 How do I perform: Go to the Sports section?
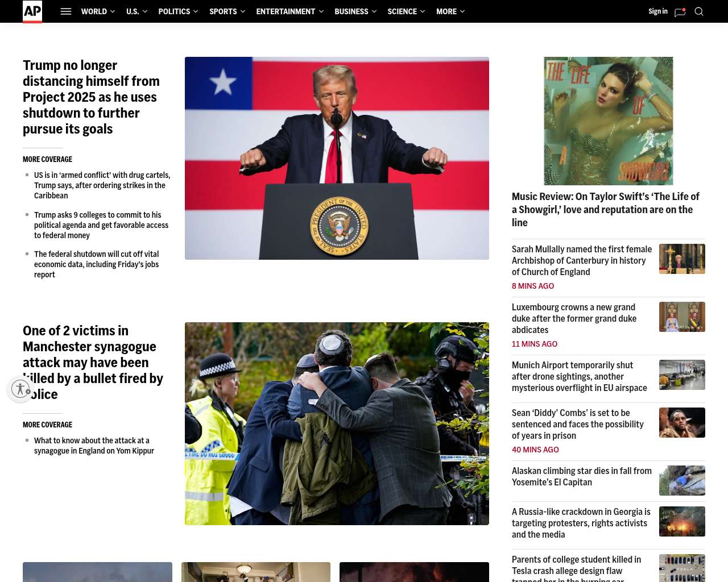tap(223, 11)
